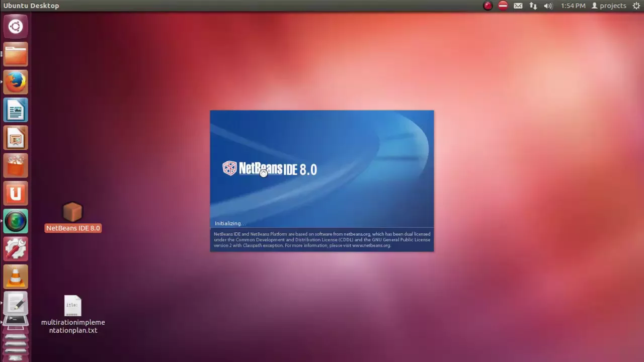644x362 pixels.
Task: Open the network connections indicator
Action: coord(533,6)
